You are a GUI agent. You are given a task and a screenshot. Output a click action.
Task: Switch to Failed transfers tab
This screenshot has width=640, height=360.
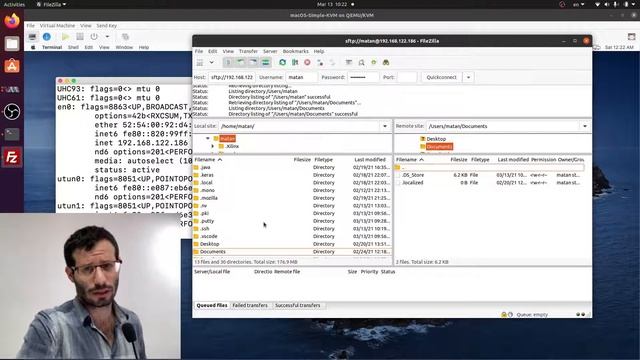click(250, 305)
